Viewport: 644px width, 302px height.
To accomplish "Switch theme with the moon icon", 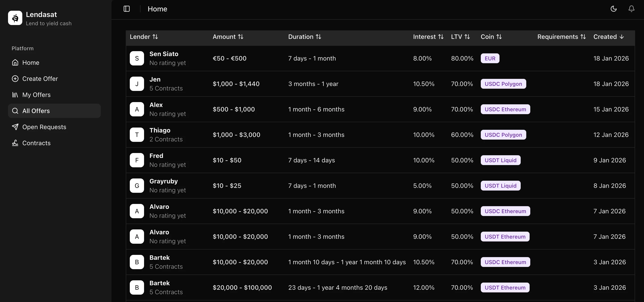I will tap(613, 9).
